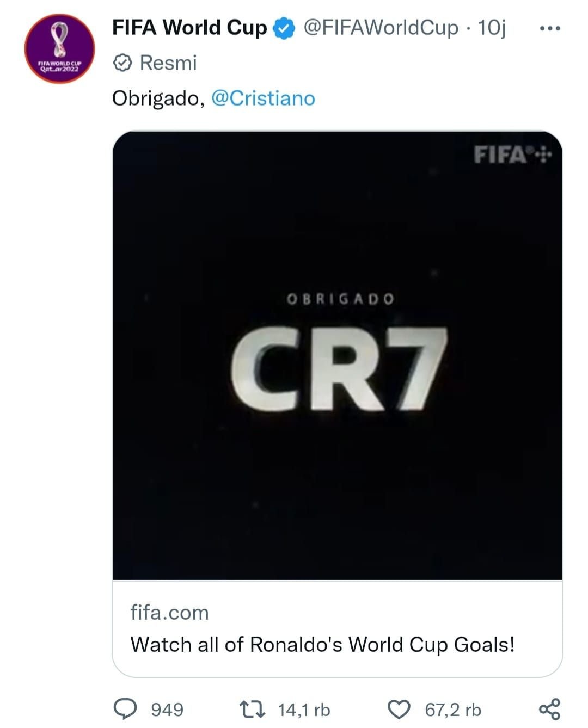This screenshot has height=728, width=588.
Task: Click the reply speech bubble icon
Action: click(x=125, y=710)
